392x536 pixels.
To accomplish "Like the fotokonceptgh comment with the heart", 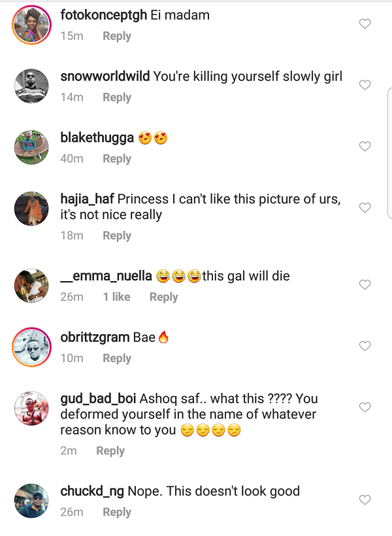I will [365, 24].
